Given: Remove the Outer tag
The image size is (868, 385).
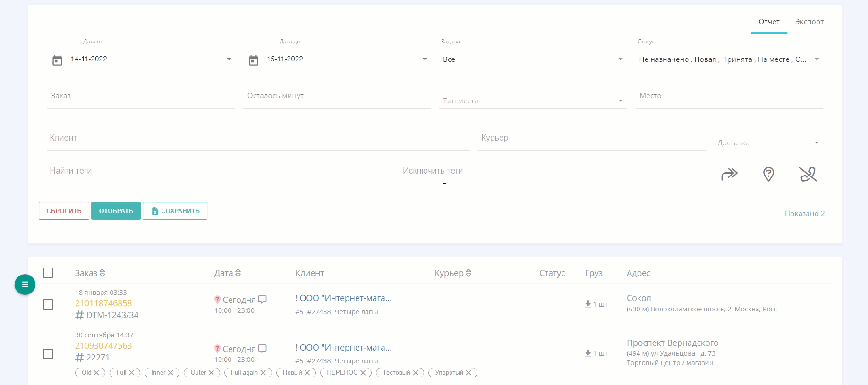Looking at the screenshot, I should [211, 373].
